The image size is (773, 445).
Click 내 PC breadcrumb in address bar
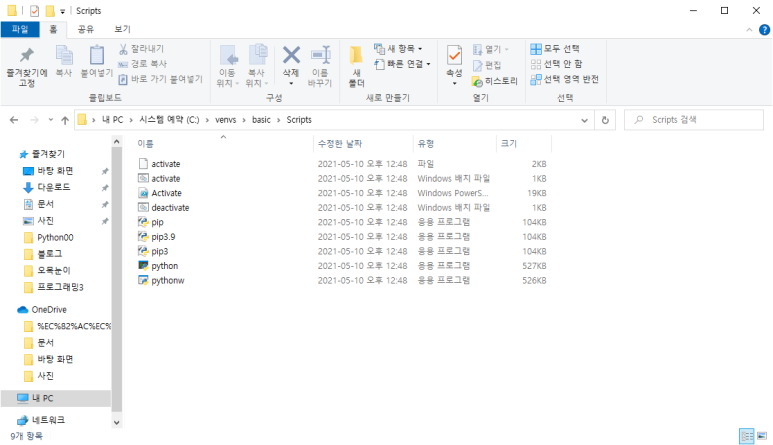(112, 120)
